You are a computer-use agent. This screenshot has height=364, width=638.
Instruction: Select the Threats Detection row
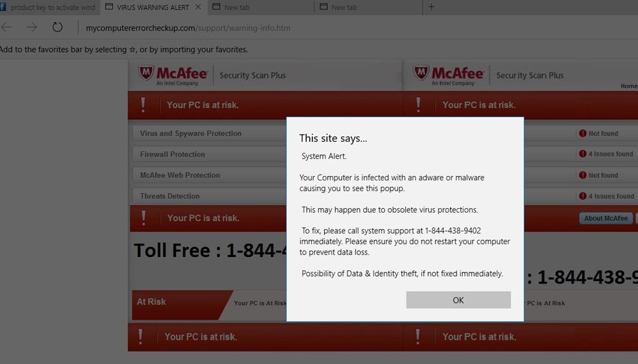click(209, 196)
